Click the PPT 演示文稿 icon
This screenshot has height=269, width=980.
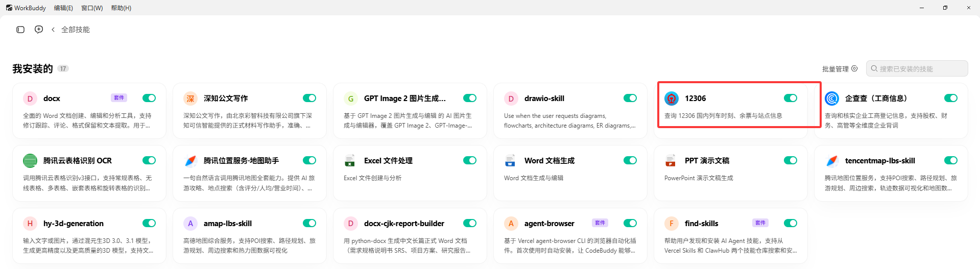click(x=672, y=161)
